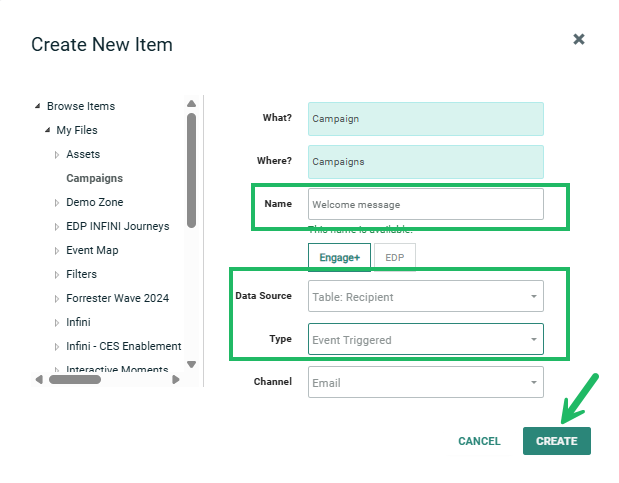619x483 pixels.
Task: Close the Create New Item dialog
Action: coord(579,39)
